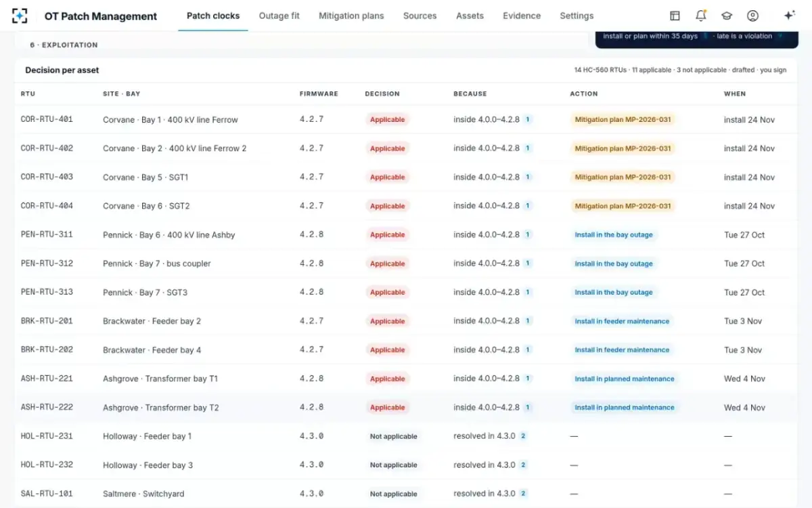Click the Not applicable badge for HOL-RTU-231
Screen dimensions: 812x508
pos(393,436)
